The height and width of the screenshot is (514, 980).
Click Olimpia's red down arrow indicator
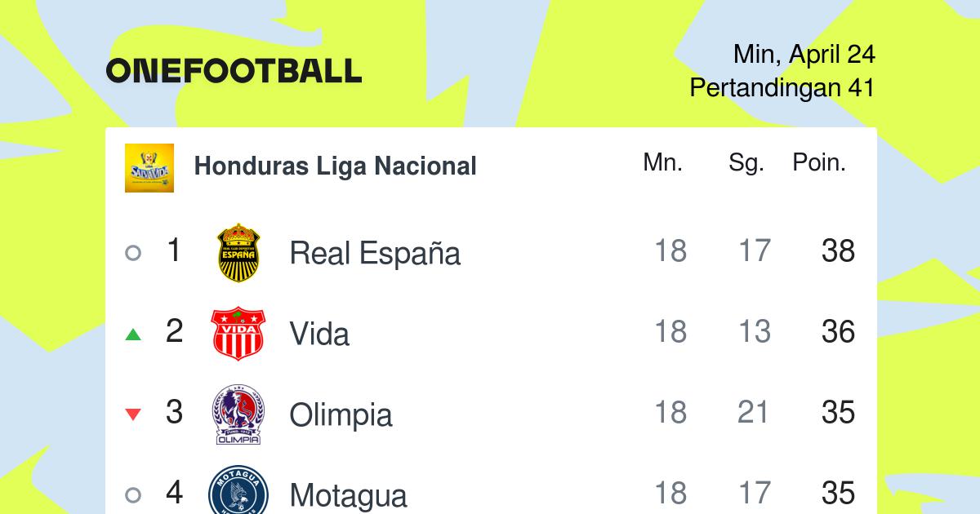[133, 414]
